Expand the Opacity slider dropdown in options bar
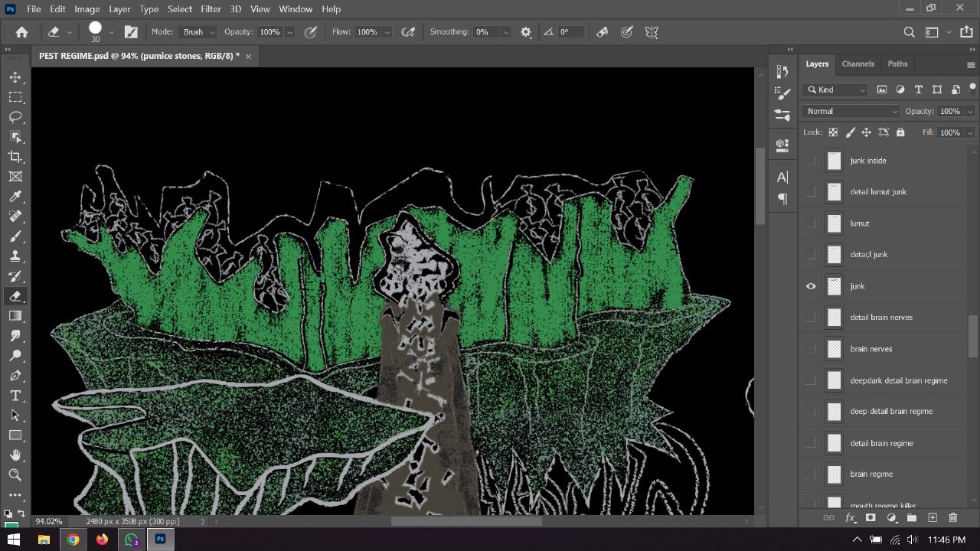 point(289,32)
